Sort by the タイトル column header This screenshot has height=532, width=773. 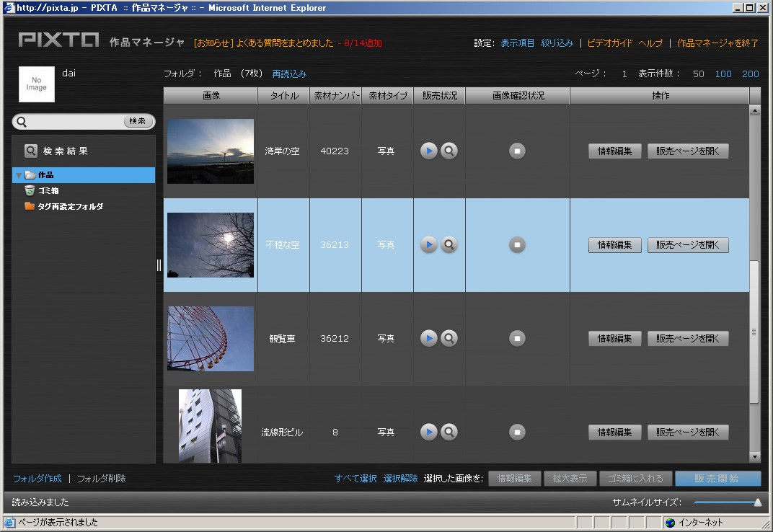click(x=283, y=96)
